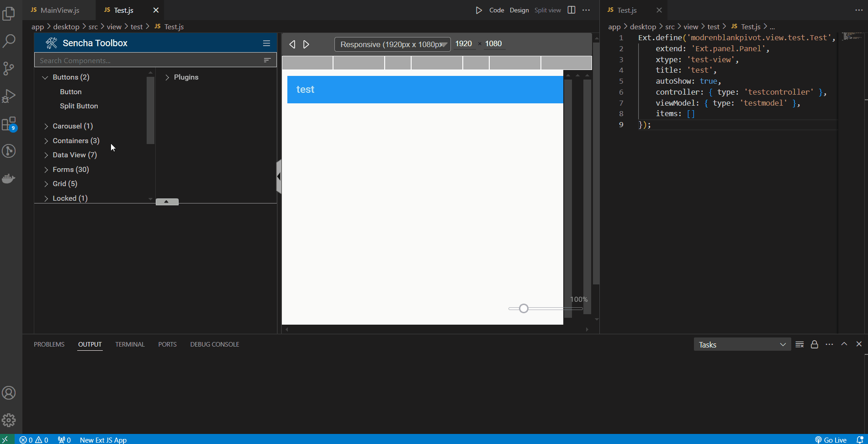Click Go Live in status bar

pos(831,440)
